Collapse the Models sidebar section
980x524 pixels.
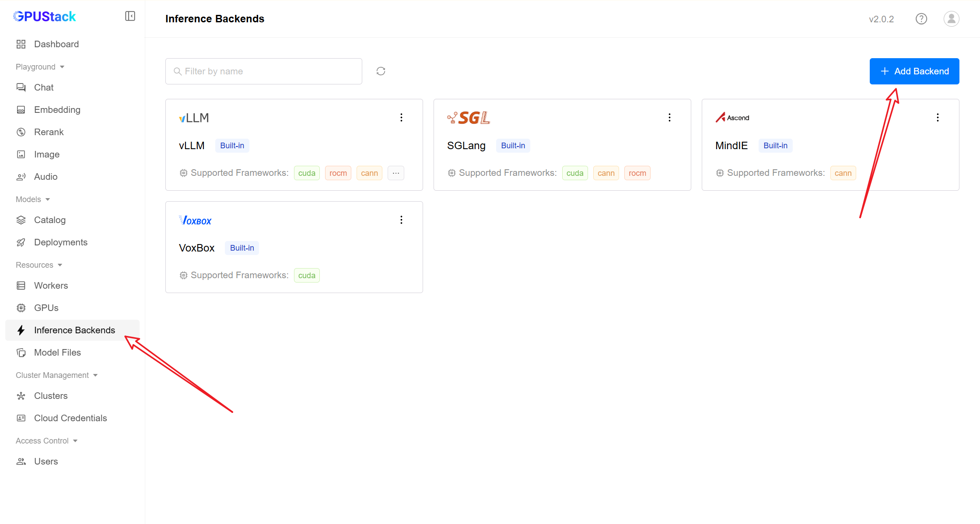(x=33, y=199)
